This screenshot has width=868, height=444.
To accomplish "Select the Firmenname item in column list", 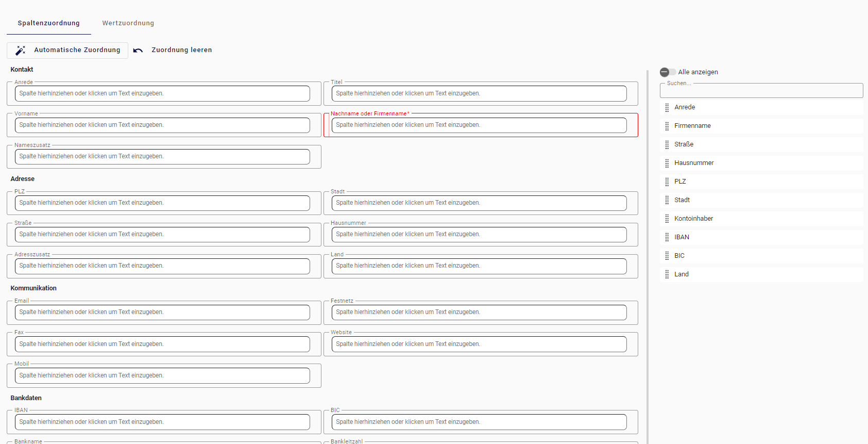I will [x=761, y=126].
